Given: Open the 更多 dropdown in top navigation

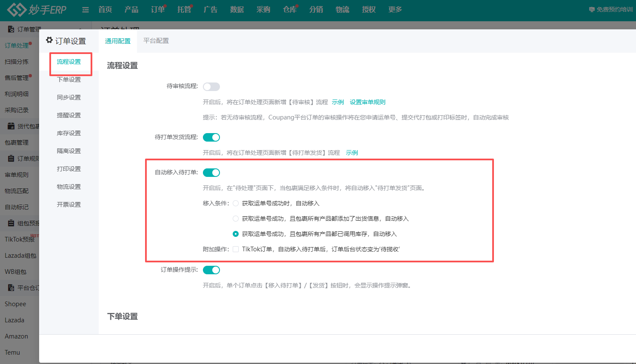Looking at the screenshot, I should 394,9.
